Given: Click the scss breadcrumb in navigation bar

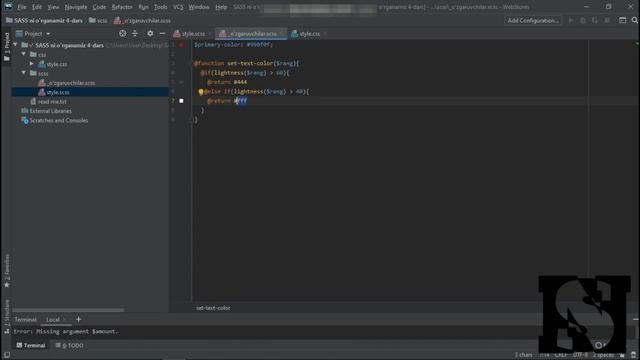Looking at the screenshot, I should (x=98, y=20).
